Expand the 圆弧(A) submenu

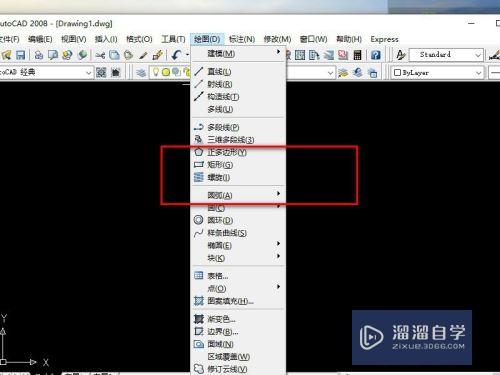click(x=238, y=195)
